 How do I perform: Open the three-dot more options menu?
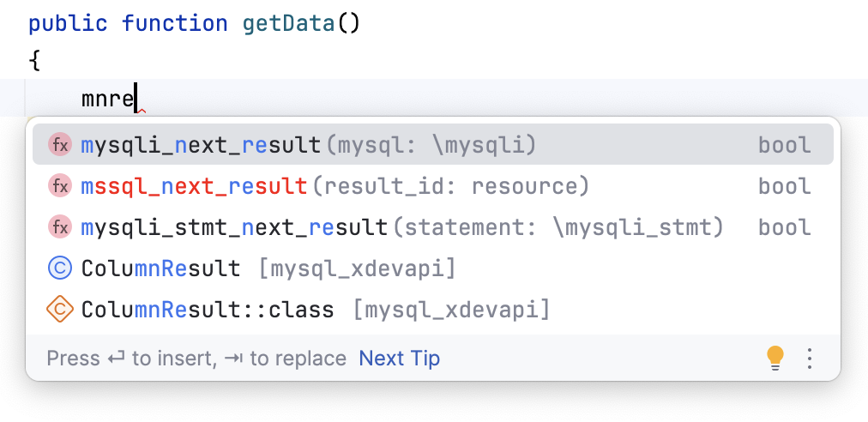810,358
